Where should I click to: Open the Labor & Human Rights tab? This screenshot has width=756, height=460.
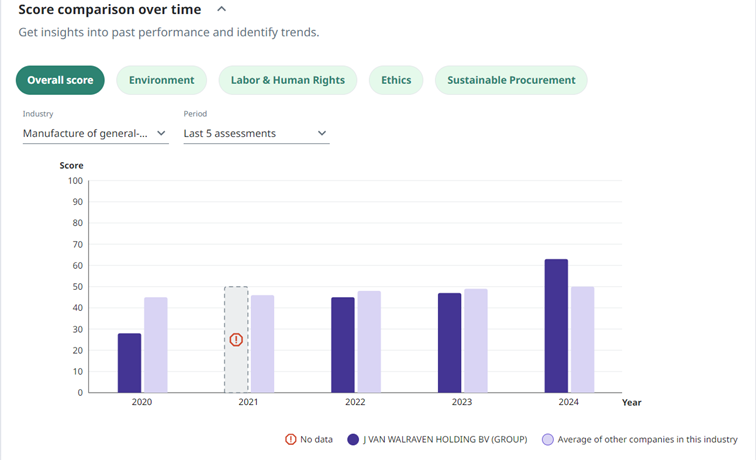click(287, 80)
